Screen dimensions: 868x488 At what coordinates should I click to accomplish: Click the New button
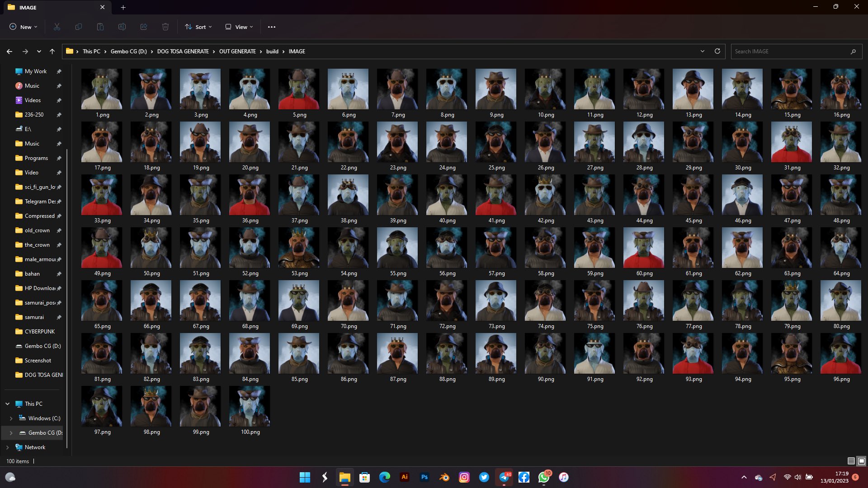click(x=24, y=27)
